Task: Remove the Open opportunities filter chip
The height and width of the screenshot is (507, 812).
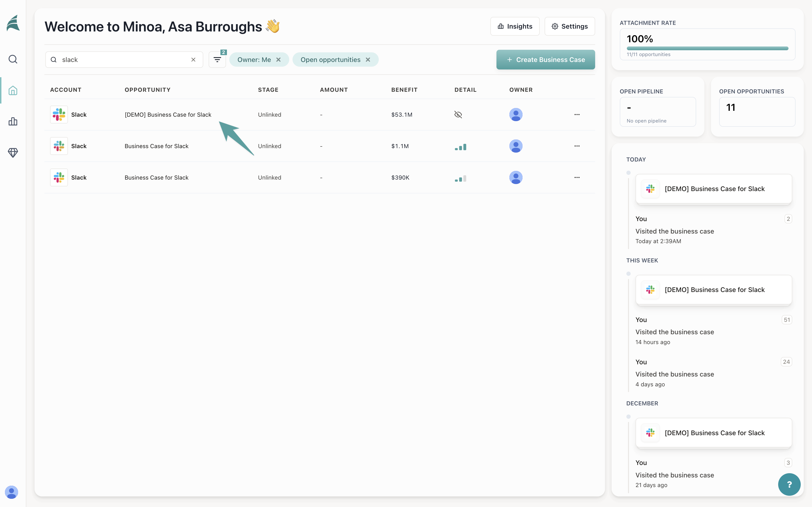Action: coord(368,60)
